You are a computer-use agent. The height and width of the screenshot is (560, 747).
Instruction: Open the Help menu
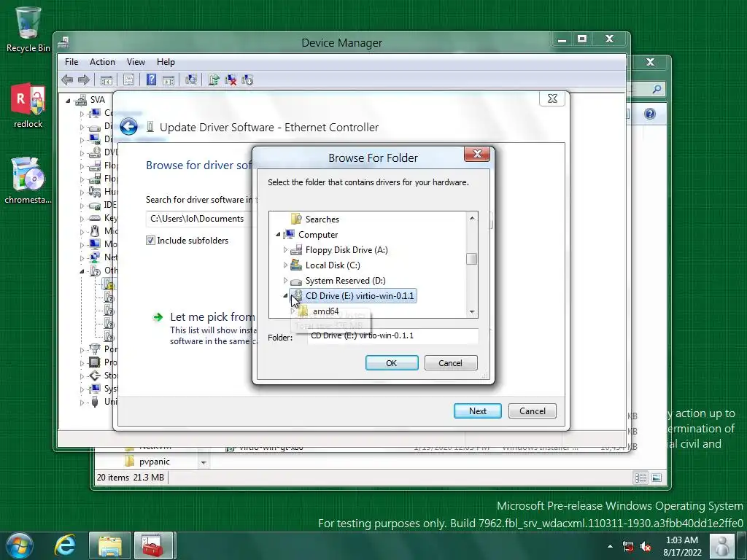point(166,62)
